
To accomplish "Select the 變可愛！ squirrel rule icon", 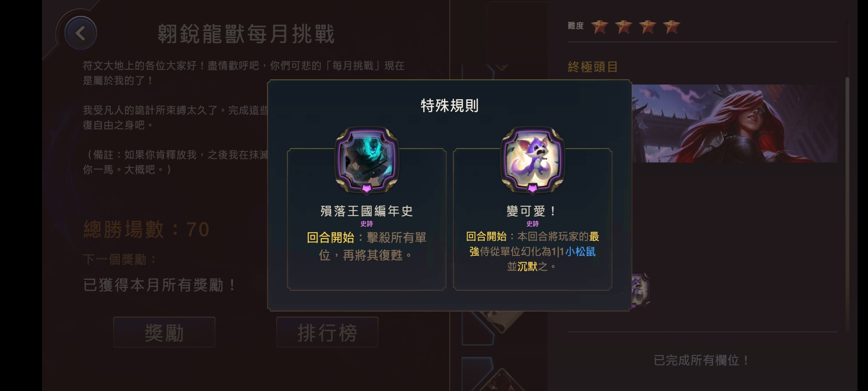I will tap(532, 160).
